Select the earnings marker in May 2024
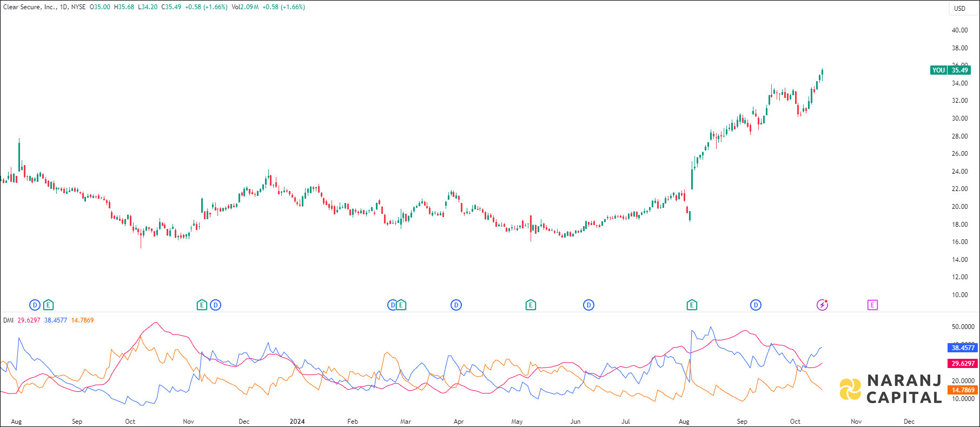Image resolution: width=980 pixels, height=427 pixels. click(531, 305)
